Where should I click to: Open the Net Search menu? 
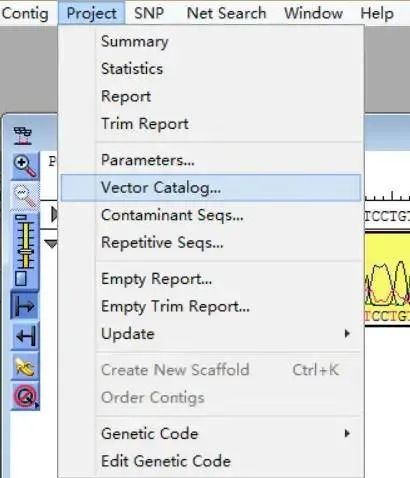point(226,13)
